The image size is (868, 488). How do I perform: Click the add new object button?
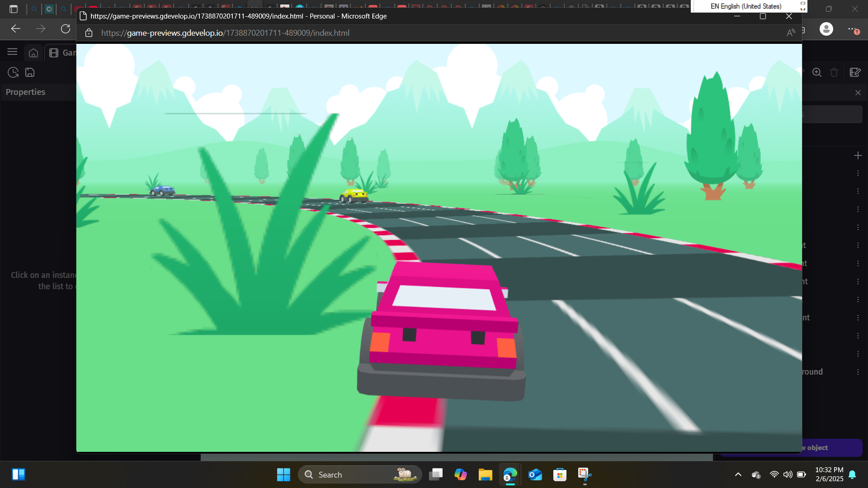(x=832, y=448)
